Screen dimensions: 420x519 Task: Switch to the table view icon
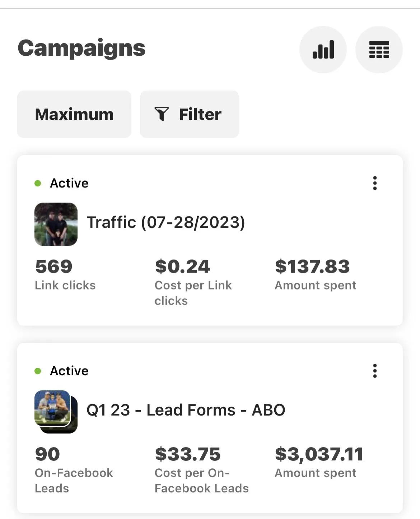[x=379, y=50]
